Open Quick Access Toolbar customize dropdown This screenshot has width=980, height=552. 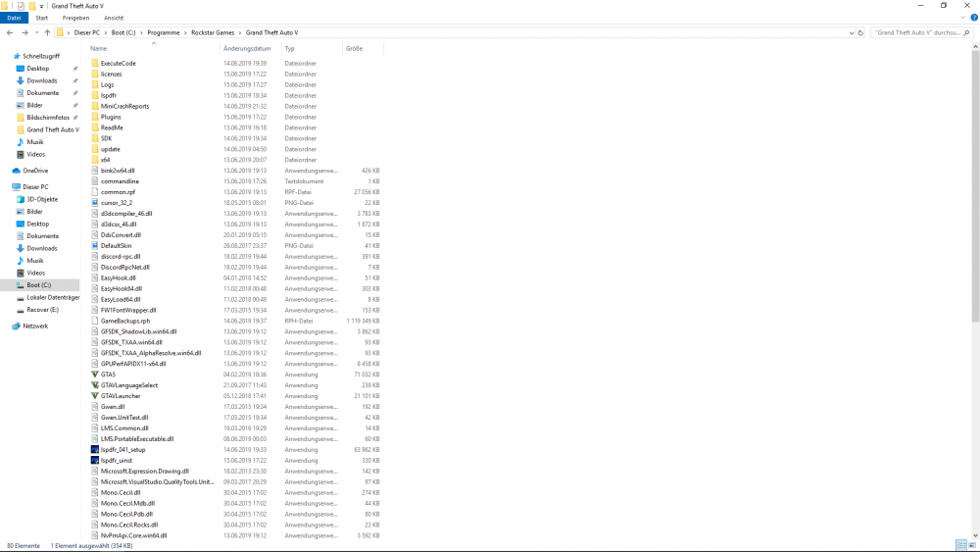pyautogui.click(x=42, y=6)
